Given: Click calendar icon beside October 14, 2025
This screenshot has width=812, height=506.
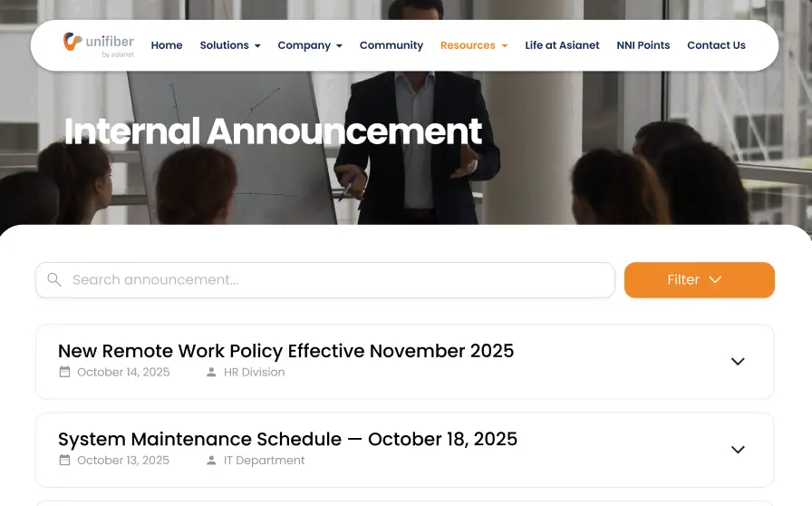Looking at the screenshot, I should pyautogui.click(x=64, y=372).
